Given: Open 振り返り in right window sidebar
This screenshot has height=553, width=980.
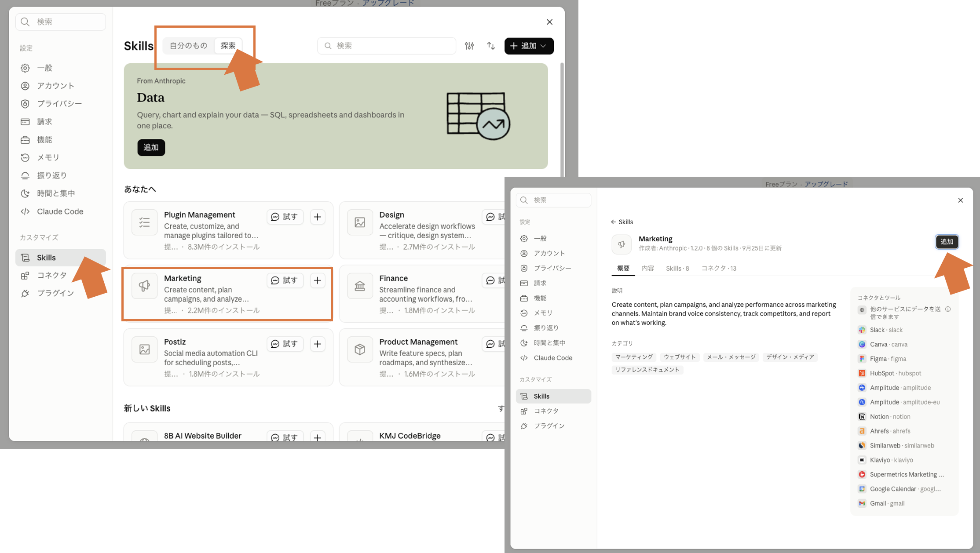Looking at the screenshot, I should pos(553,328).
